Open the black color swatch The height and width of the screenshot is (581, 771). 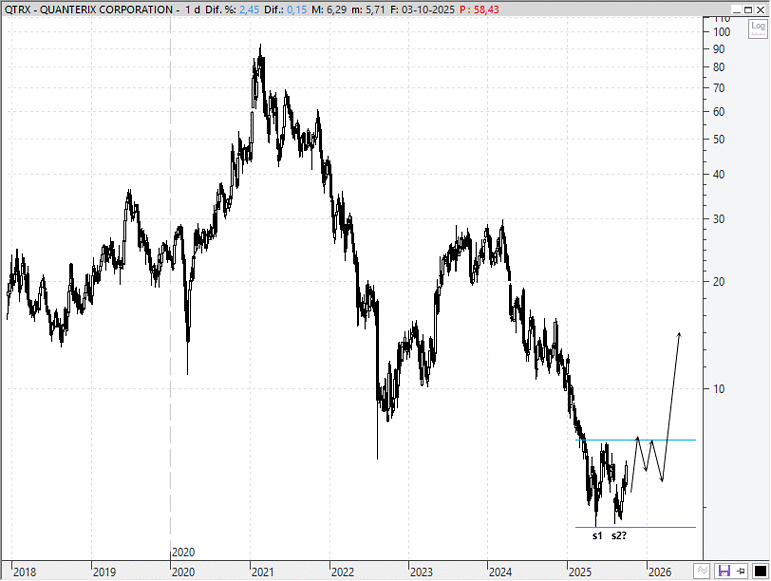758,571
